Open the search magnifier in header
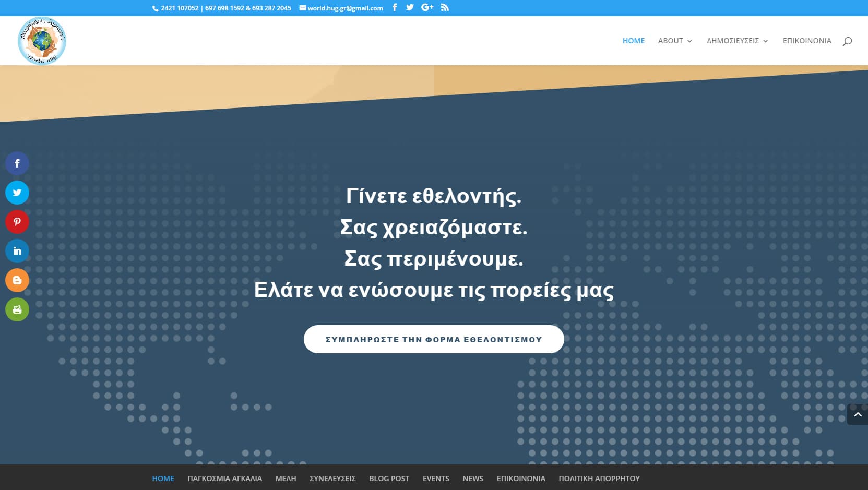The height and width of the screenshot is (490, 868). pos(847,41)
